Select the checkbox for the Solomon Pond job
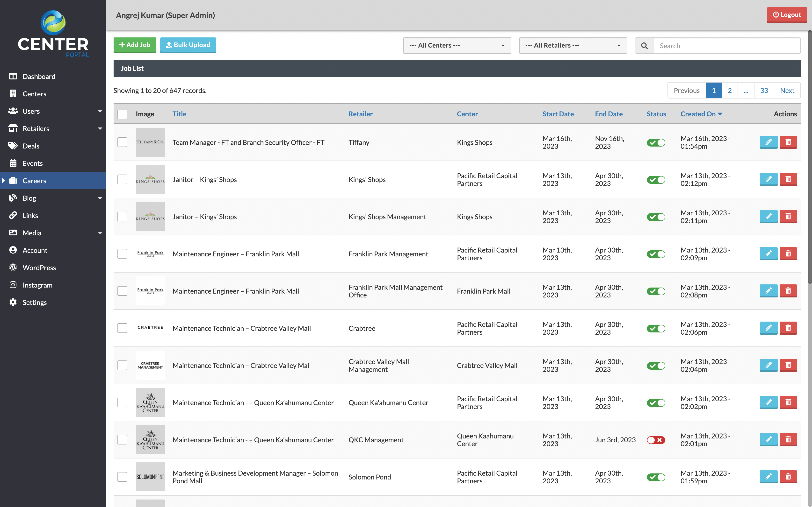The height and width of the screenshot is (507, 812). coord(122,477)
